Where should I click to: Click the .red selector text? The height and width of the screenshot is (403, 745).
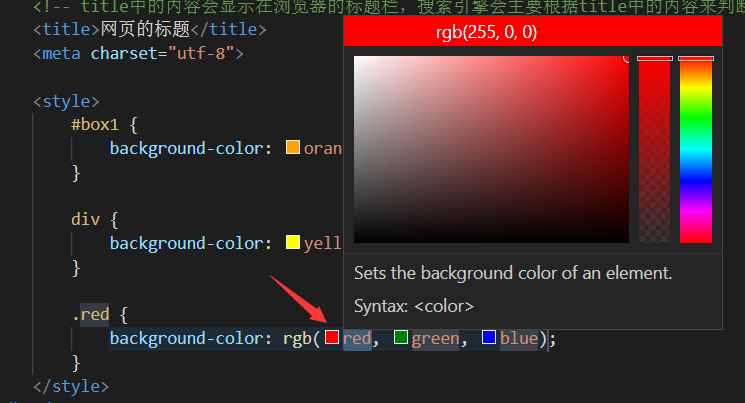[91, 315]
